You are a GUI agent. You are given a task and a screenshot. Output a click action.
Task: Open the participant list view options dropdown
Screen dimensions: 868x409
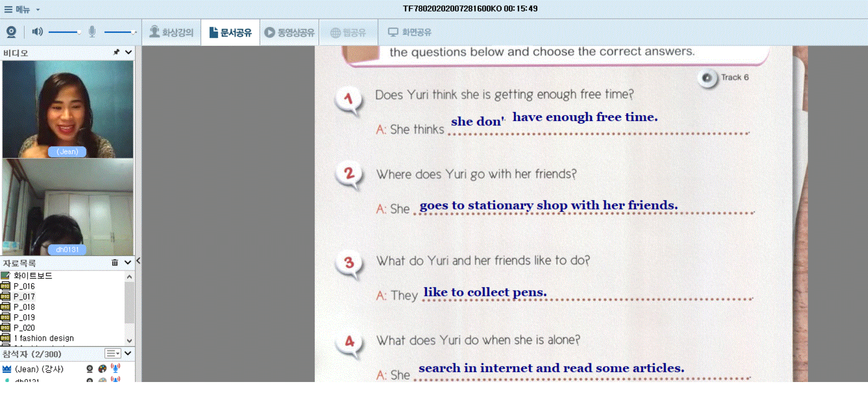113,353
